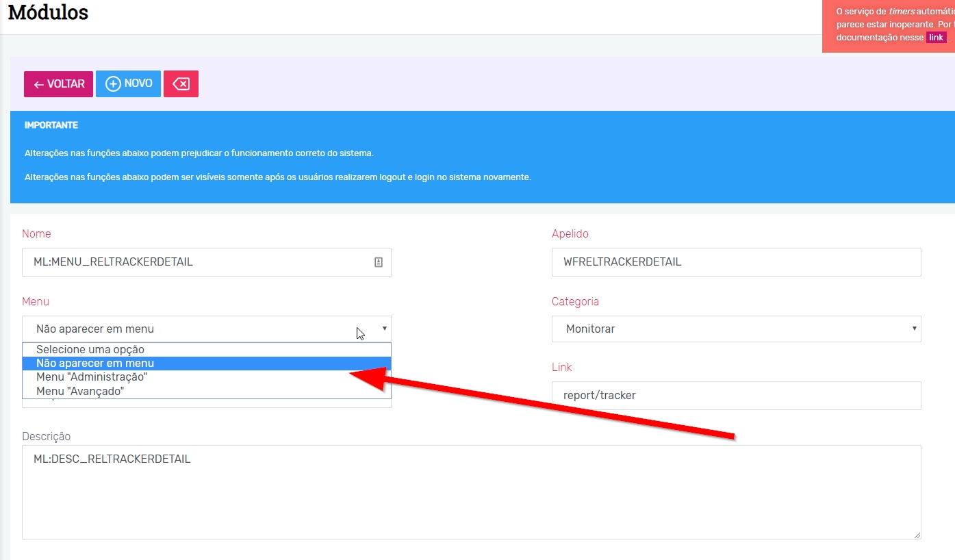The height and width of the screenshot is (560, 955).
Task: Choose "Selecione uma opção" from the list
Action: pyautogui.click(x=90, y=349)
